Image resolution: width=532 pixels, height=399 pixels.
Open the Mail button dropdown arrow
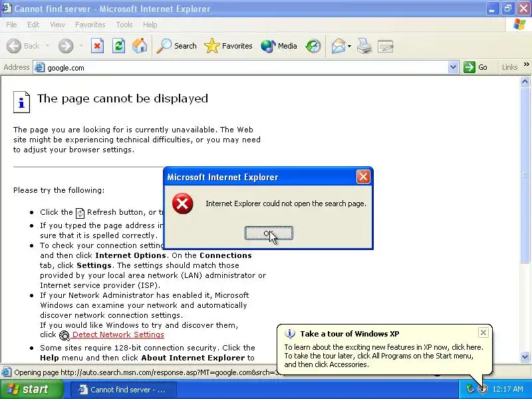[350, 46]
